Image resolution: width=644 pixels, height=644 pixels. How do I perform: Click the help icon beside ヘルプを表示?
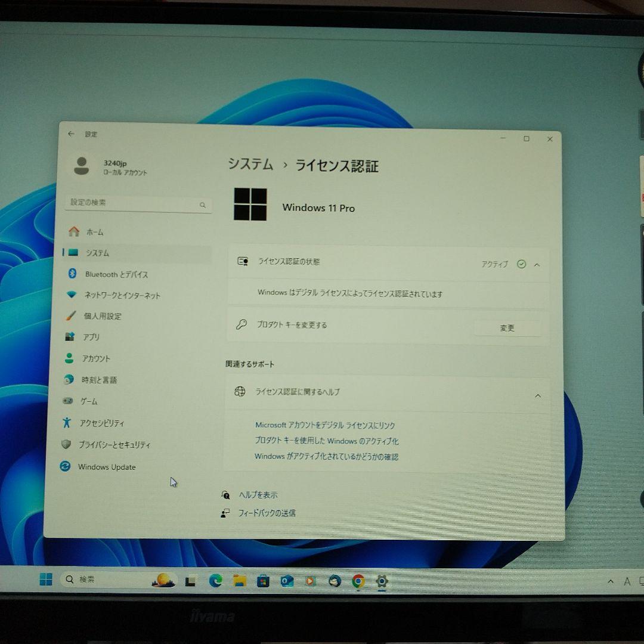[225, 494]
